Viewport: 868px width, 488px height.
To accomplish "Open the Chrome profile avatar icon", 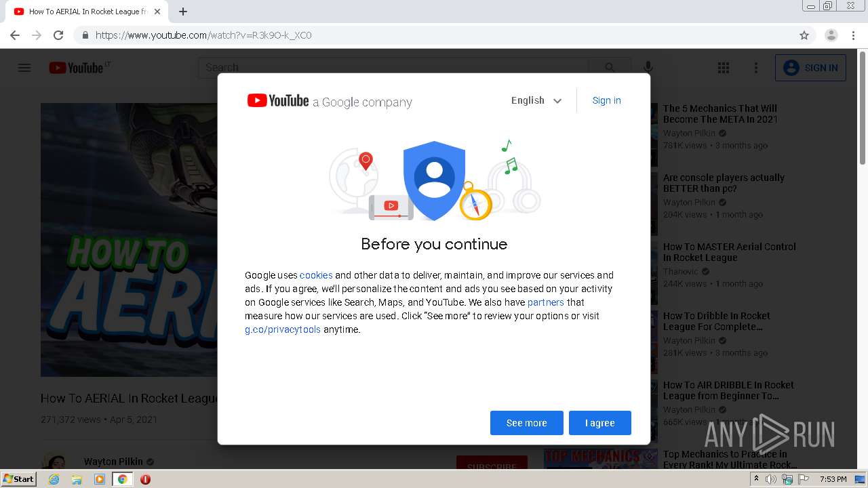I will (x=831, y=35).
